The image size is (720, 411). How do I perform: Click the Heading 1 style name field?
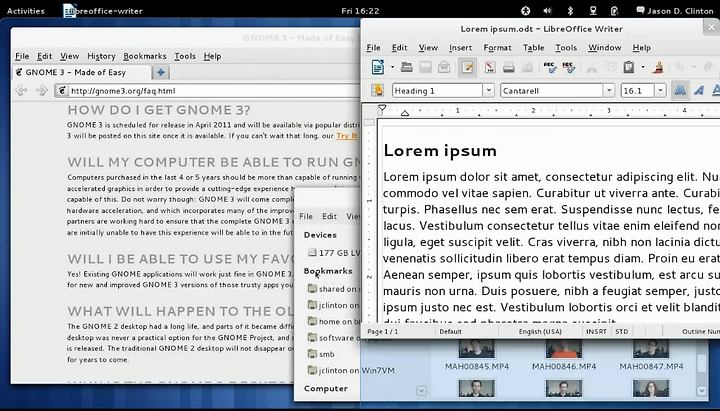tap(437, 90)
